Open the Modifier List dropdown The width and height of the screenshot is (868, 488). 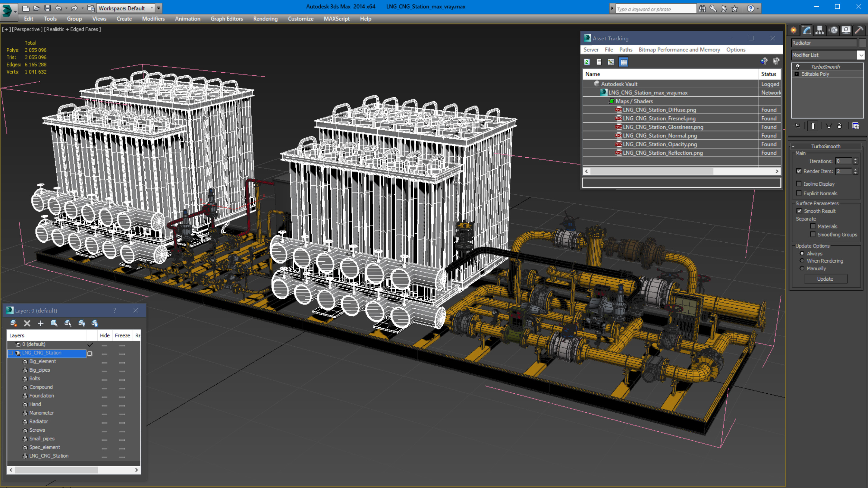click(860, 55)
